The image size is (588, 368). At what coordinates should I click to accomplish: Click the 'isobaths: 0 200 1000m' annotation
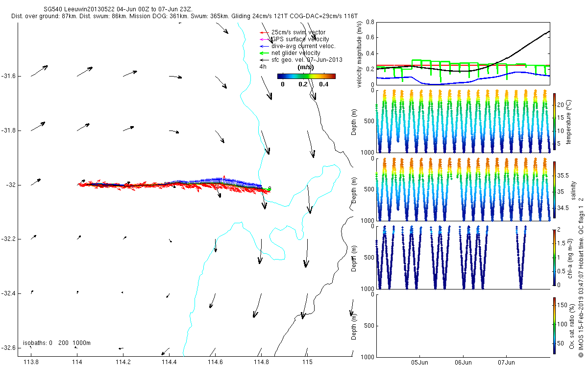pos(57,343)
